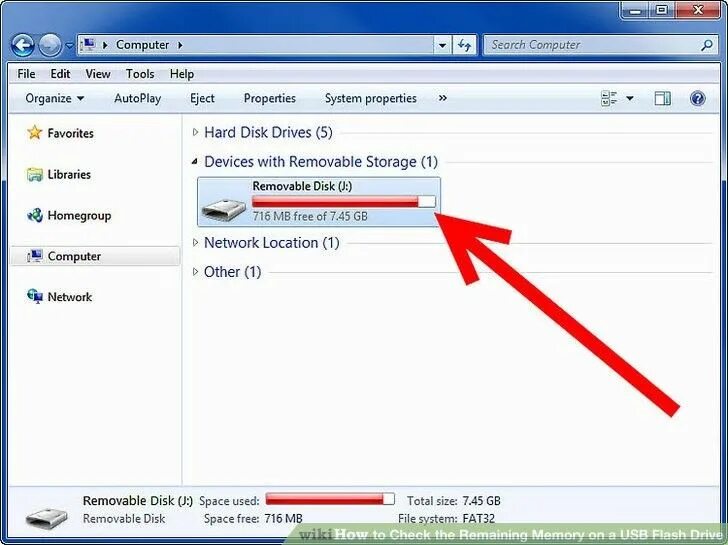Select the Removable Disk (J:) drive icon
The image size is (728, 545).
click(224, 209)
